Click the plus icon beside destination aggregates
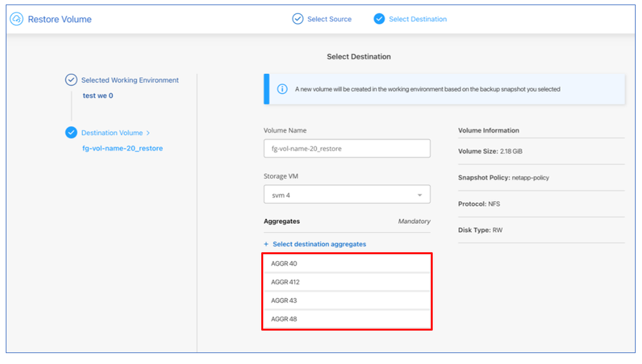Screen dimensions: 642x364 coord(266,244)
